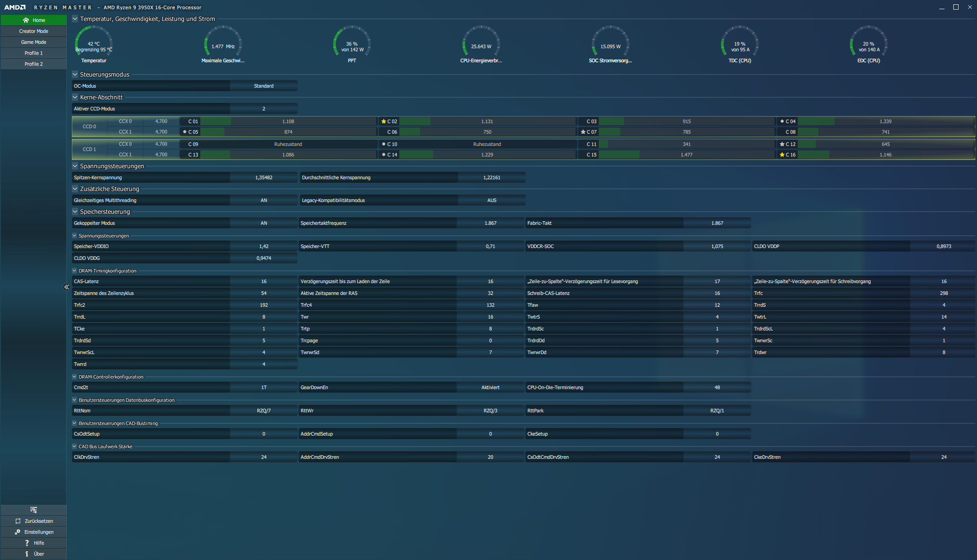
Task: Click the Zurücksetzen reset icon
Action: (x=18, y=521)
